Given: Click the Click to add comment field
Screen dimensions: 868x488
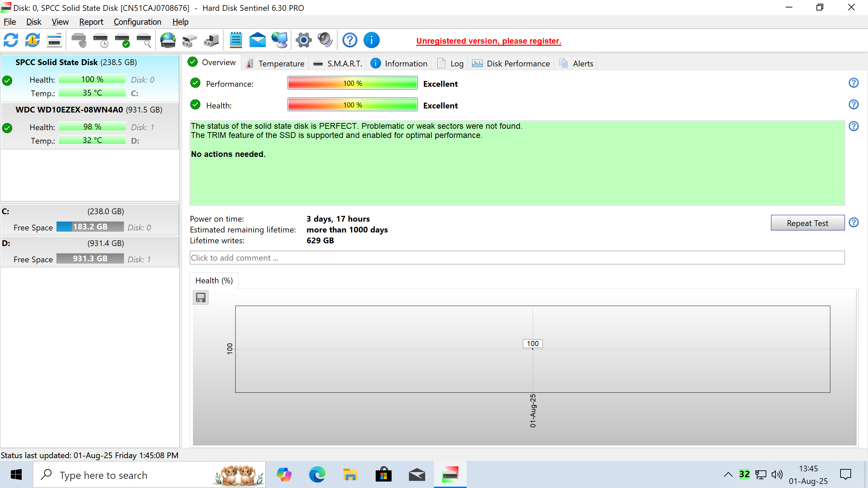Looking at the screenshot, I should pyautogui.click(x=517, y=258).
